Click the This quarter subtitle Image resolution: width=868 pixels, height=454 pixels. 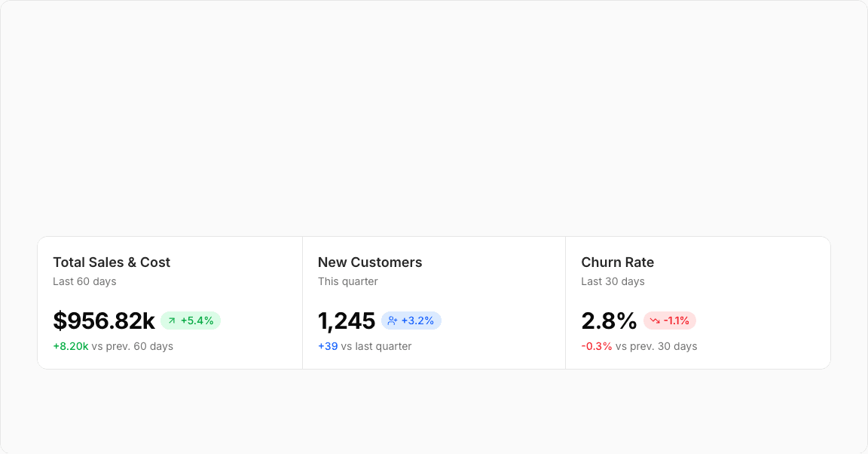coord(348,281)
